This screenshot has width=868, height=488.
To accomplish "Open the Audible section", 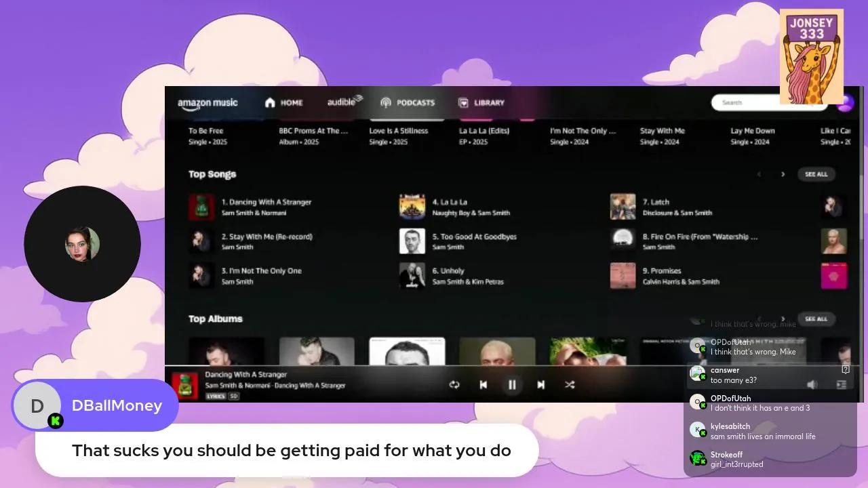I will [x=344, y=102].
